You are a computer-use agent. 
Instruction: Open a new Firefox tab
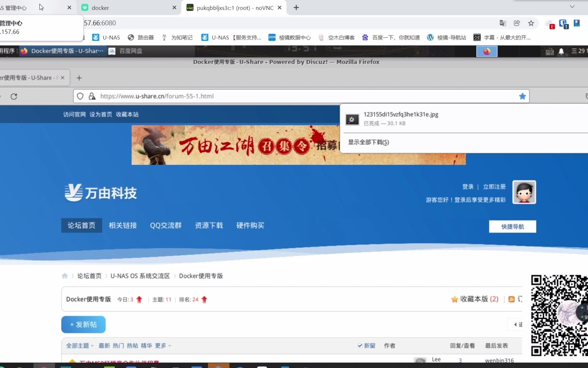79,78
